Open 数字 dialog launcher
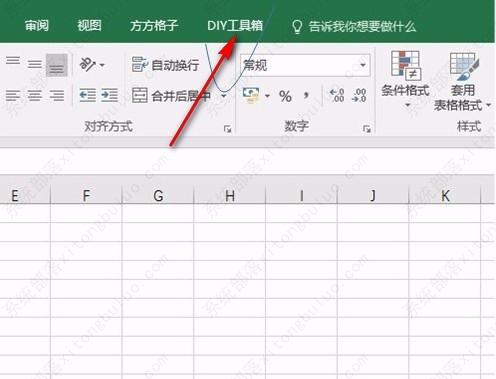Screen dimensions: 496x379 pyautogui.click(x=367, y=129)
